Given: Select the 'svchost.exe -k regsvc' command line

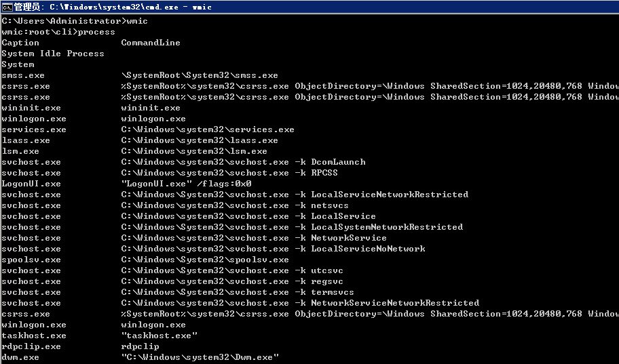Looking at the screenshot, I should (x=232, y=281).
